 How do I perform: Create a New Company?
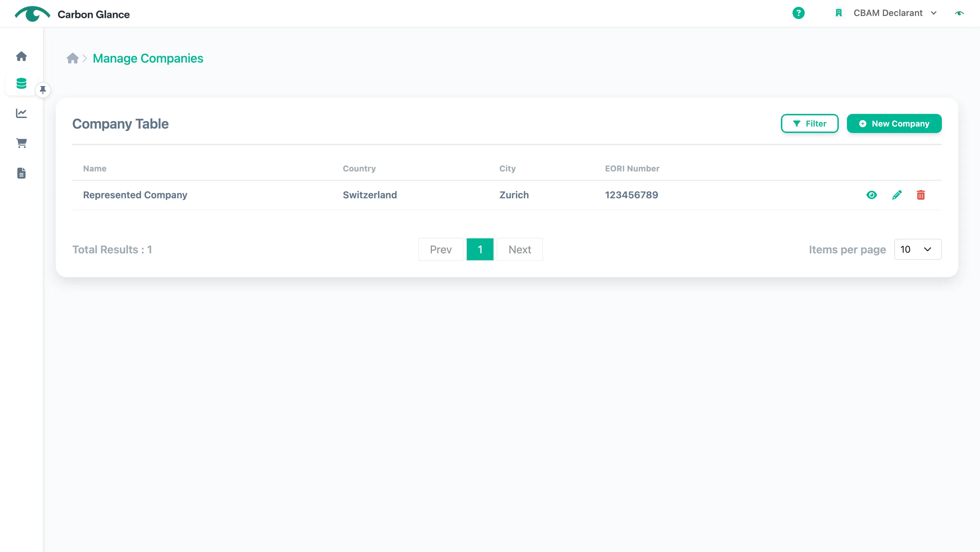pos(894,123)
